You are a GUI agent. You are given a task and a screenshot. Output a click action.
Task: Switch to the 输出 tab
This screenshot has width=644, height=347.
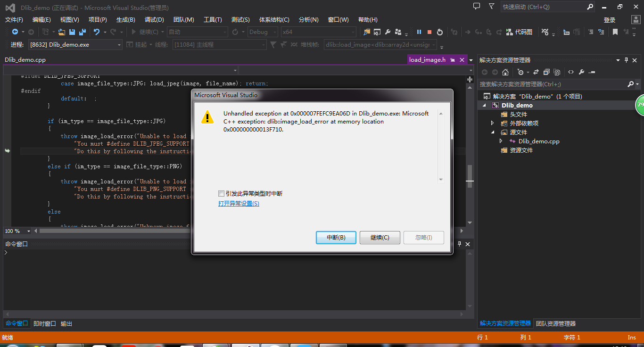coord(66,324)
